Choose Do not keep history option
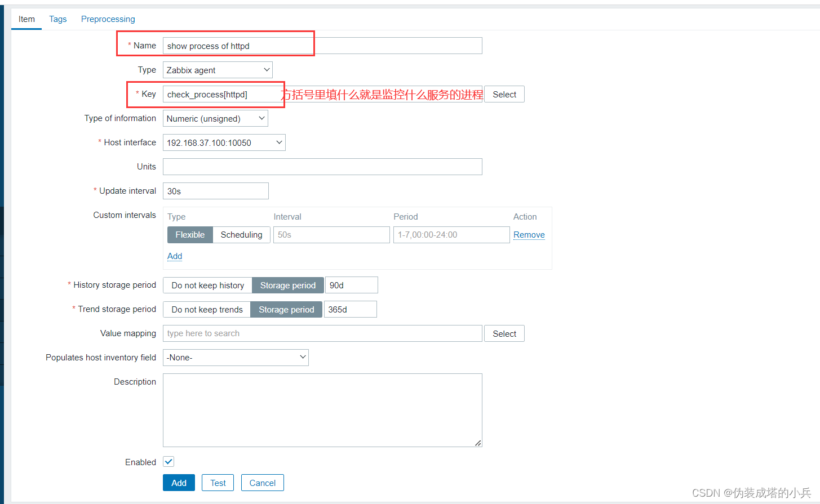Screen dimensions: 820x504 pyautogui.click(x=207, y=285)
